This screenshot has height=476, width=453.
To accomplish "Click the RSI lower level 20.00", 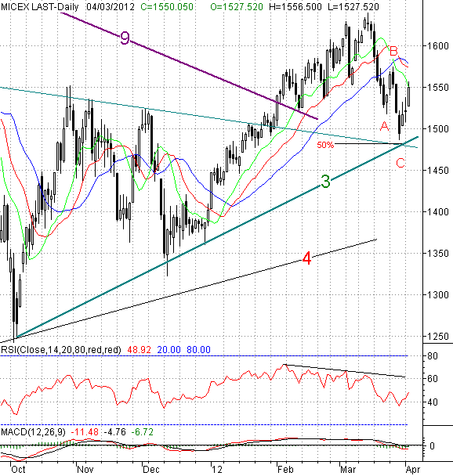I will coord(169,350).
